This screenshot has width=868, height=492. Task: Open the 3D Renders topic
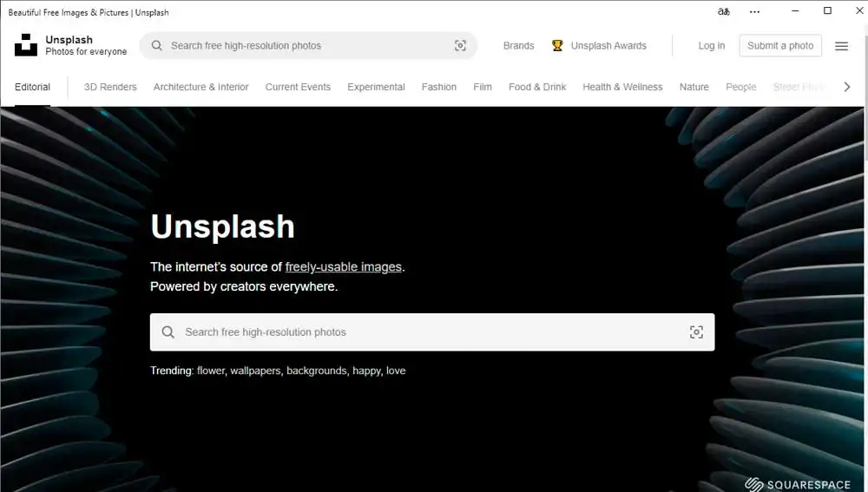tap(110, 87)
